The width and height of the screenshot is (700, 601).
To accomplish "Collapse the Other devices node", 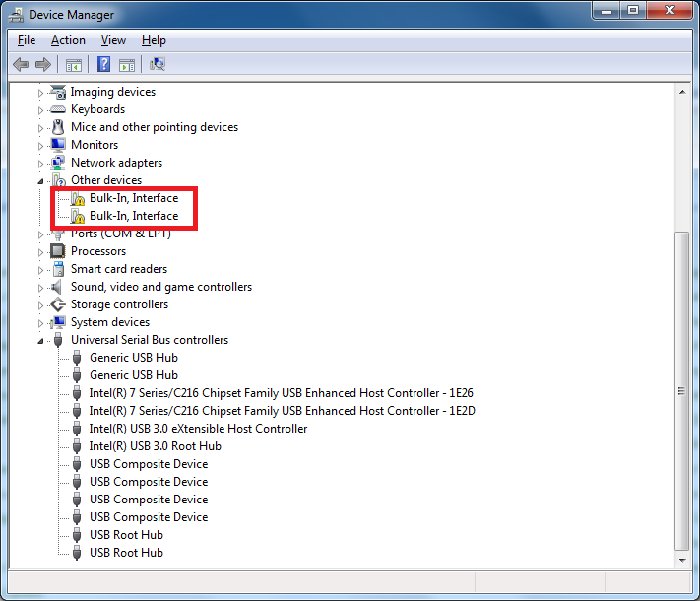I will pyautogui.click(x=40, y=181).
